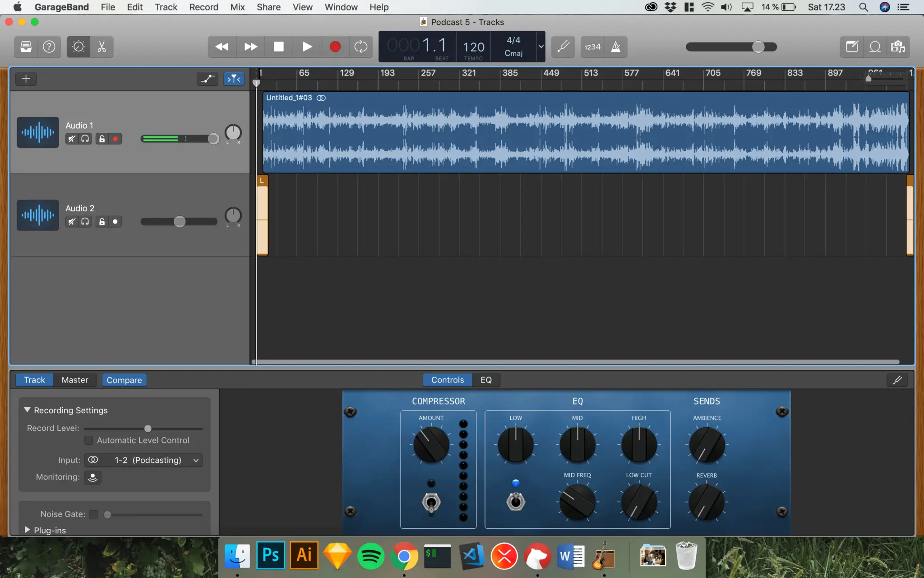Image resolution: width=924 pixels, height=578 pixels.
Task: Open the Notepad editor icon
Action: point(851,47)
